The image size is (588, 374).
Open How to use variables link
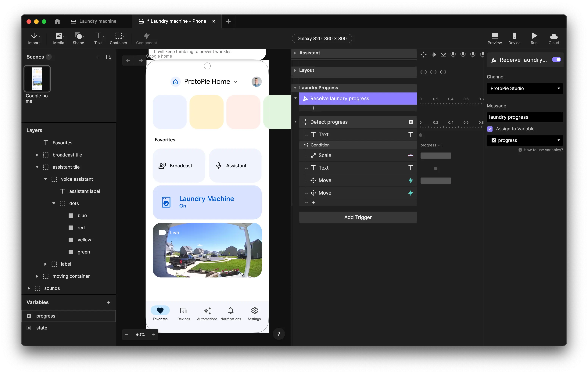(x=540, y=150)
